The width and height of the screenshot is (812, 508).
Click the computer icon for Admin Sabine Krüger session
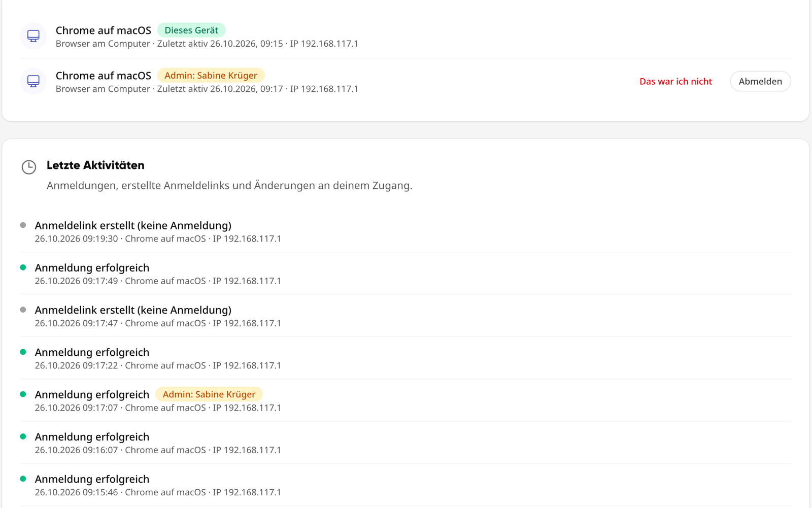(x=33, y=81)
